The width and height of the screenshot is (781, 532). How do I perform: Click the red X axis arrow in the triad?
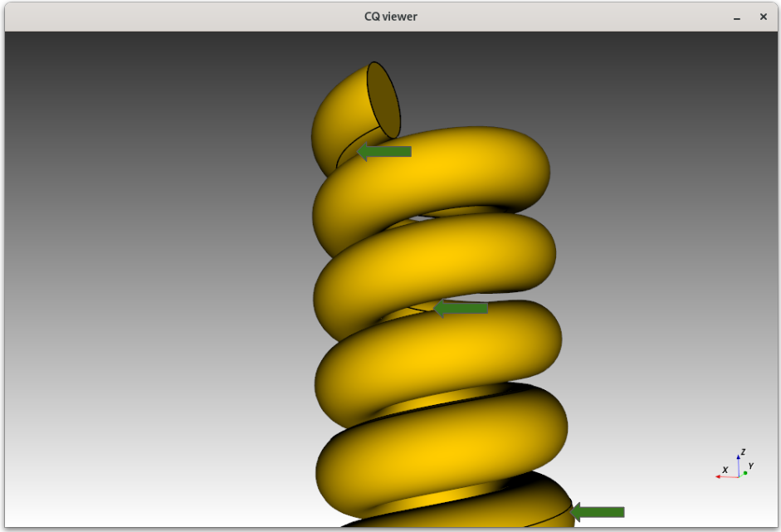[x=720, y=476]
